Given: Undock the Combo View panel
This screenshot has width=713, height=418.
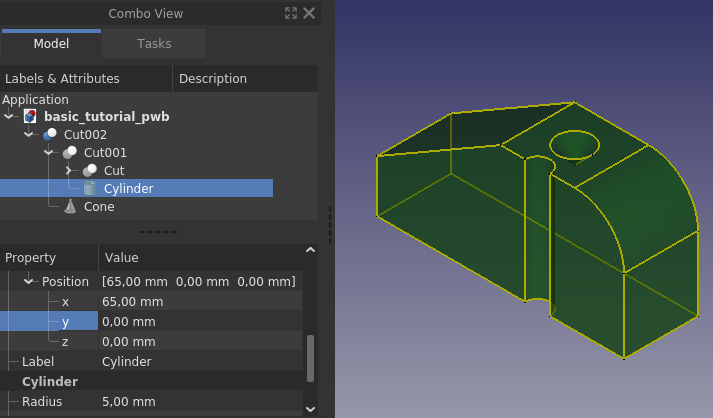Looking at the screenshot, I should [291, 13].
